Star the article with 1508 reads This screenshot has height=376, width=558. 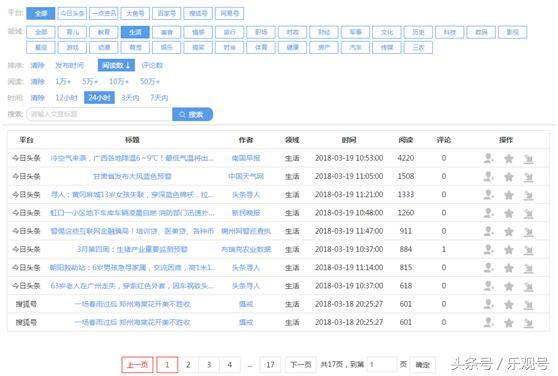pos(509,177)
